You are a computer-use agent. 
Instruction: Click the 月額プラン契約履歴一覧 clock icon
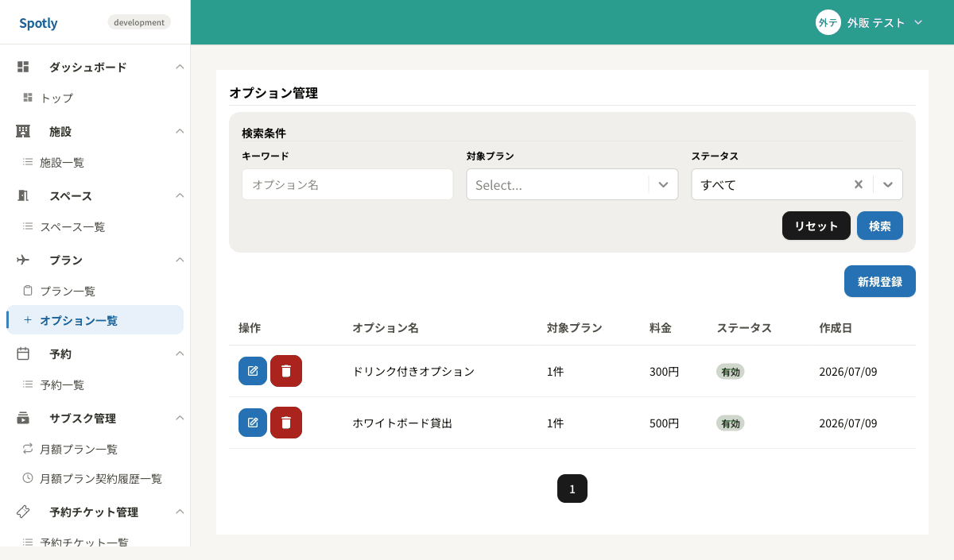point(28,478)
